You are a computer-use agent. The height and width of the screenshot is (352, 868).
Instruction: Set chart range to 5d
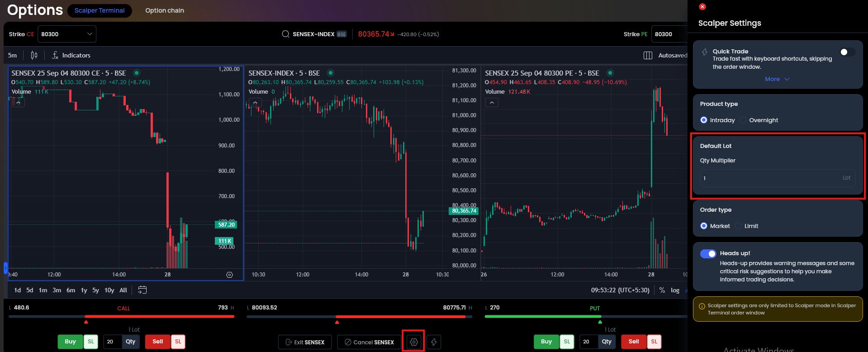pos(30,290)
